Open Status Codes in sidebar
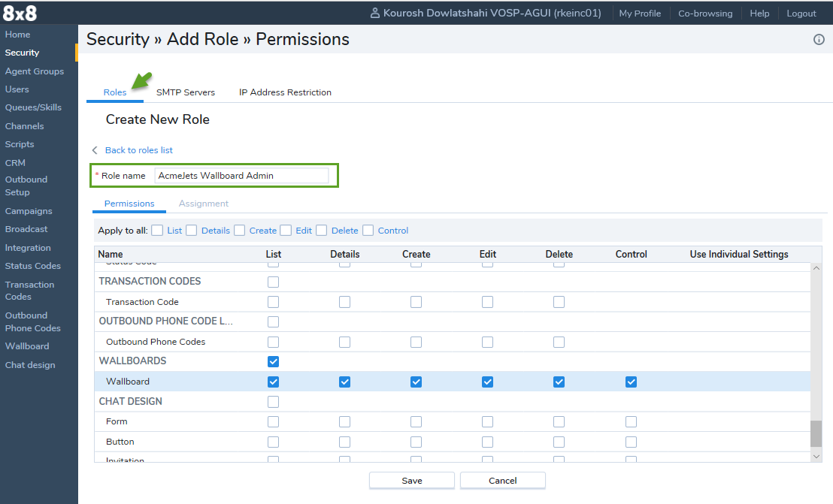The height and width of the screenshot is (504, 833). point(32,266)
